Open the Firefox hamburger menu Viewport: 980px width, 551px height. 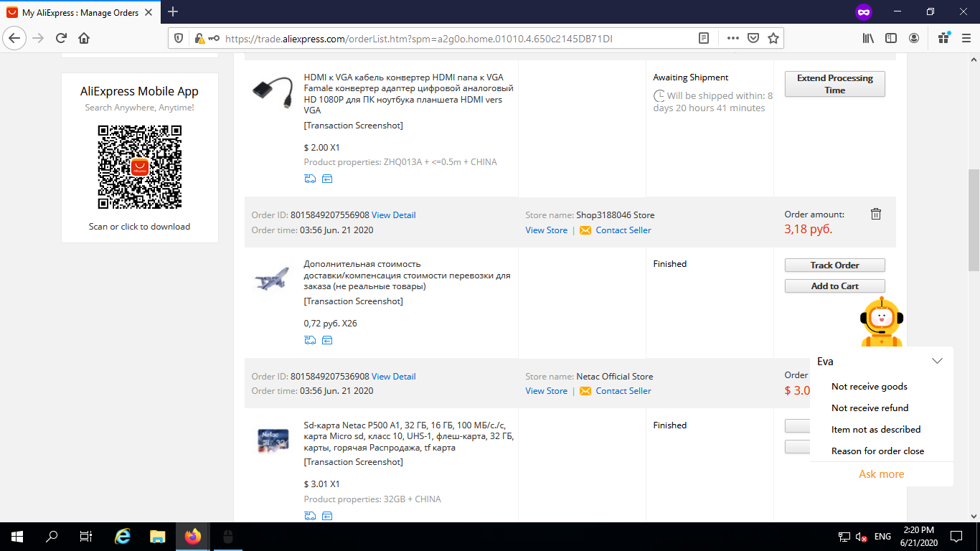tap(966, 38)
